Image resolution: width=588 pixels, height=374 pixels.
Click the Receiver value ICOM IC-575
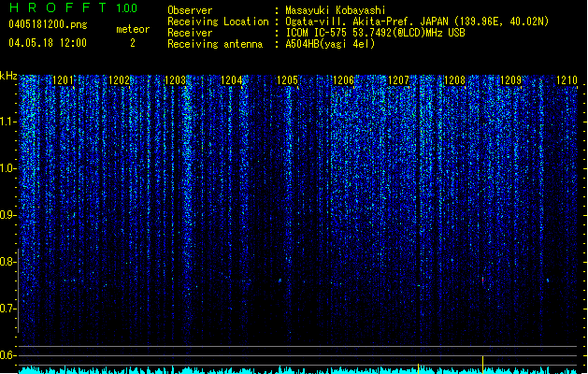[317, 33]
